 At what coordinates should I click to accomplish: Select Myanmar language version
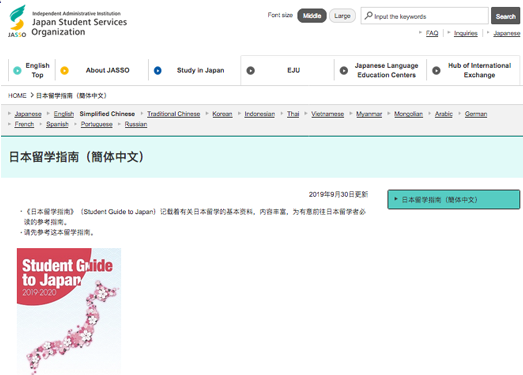369,114
